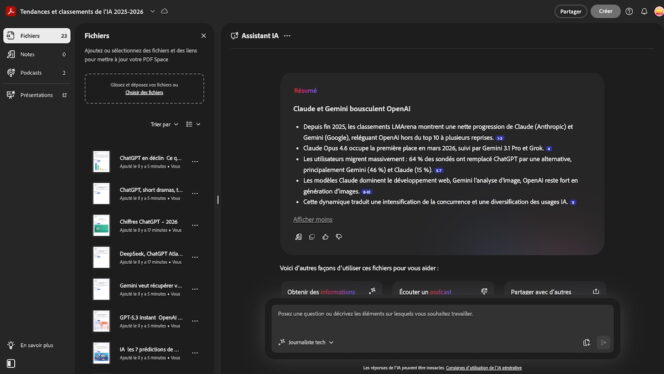Give thumbs up to the summary

click(x=325, y=237)
